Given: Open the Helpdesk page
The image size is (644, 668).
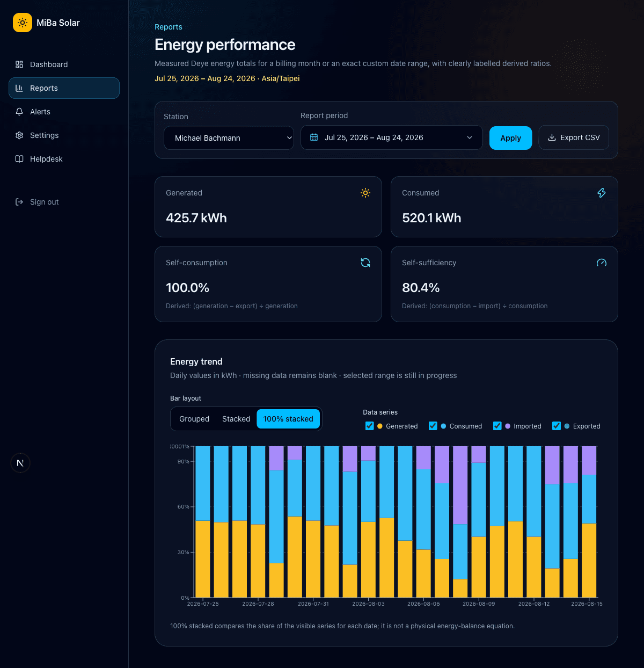Looking at the screenshot, I should (x=64, y=159).
